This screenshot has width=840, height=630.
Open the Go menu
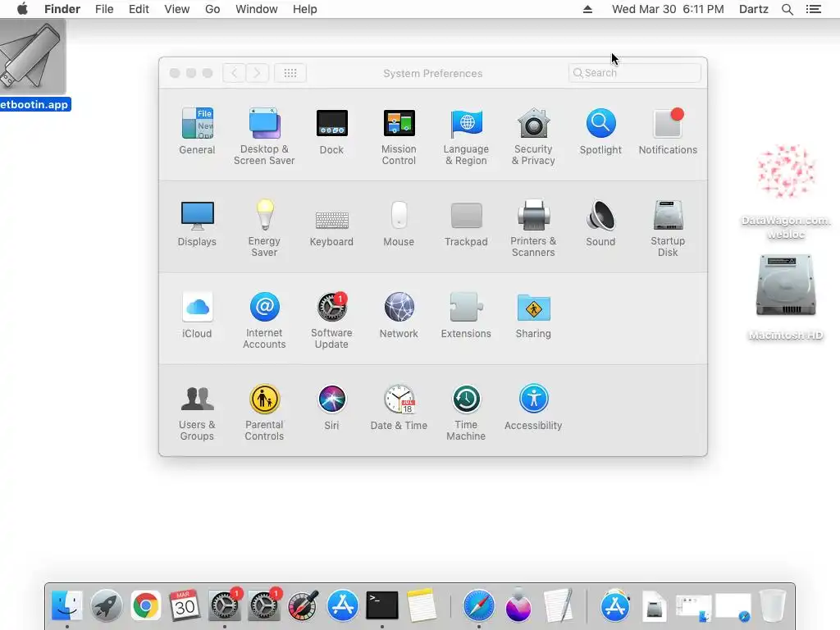(212, 9)
